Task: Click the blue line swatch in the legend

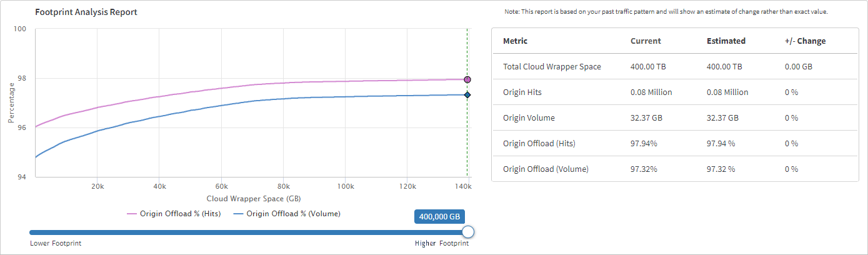Action: 238,214
